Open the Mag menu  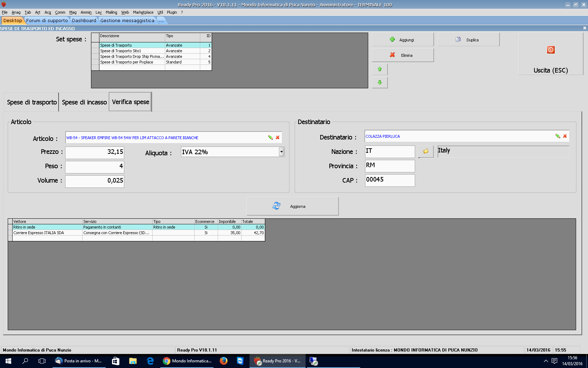73,12
